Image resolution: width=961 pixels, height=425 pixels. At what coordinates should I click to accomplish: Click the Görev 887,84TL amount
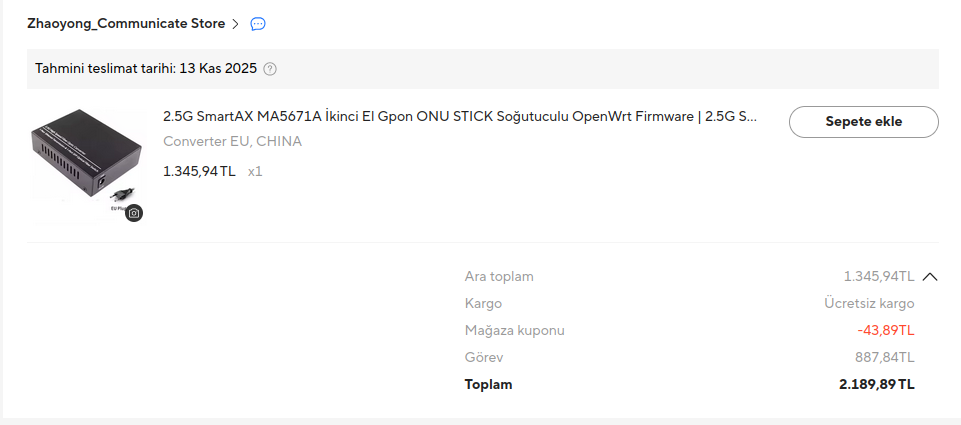(884, 358)
